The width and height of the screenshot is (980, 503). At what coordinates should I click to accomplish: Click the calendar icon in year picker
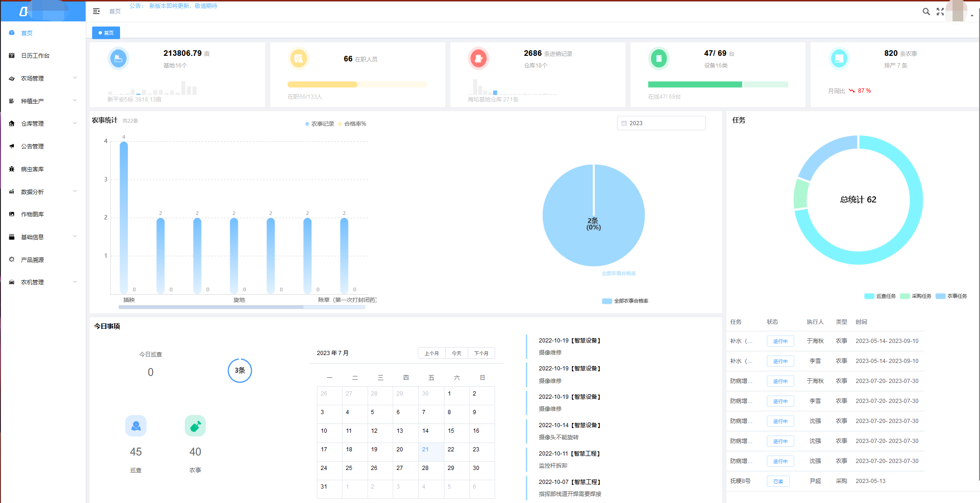(x=624, y=123)
